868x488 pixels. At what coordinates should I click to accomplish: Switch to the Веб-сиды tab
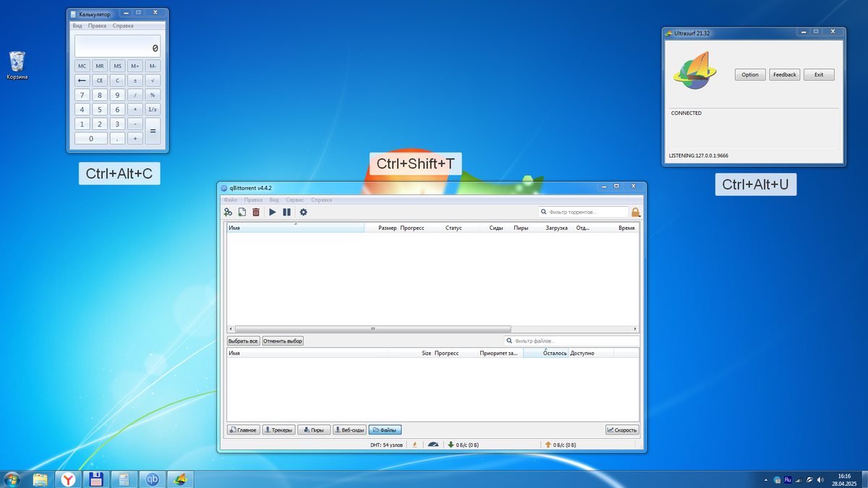[349, 429]
